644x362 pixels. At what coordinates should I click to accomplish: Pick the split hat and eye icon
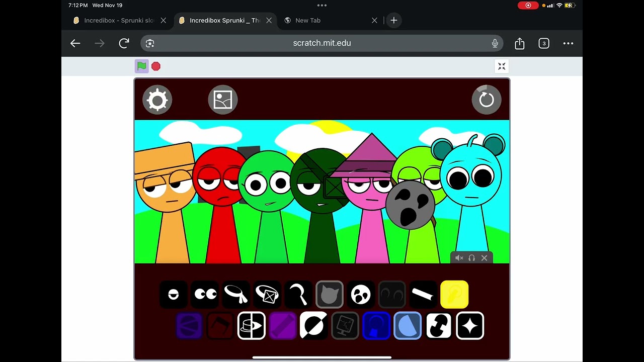252,326
